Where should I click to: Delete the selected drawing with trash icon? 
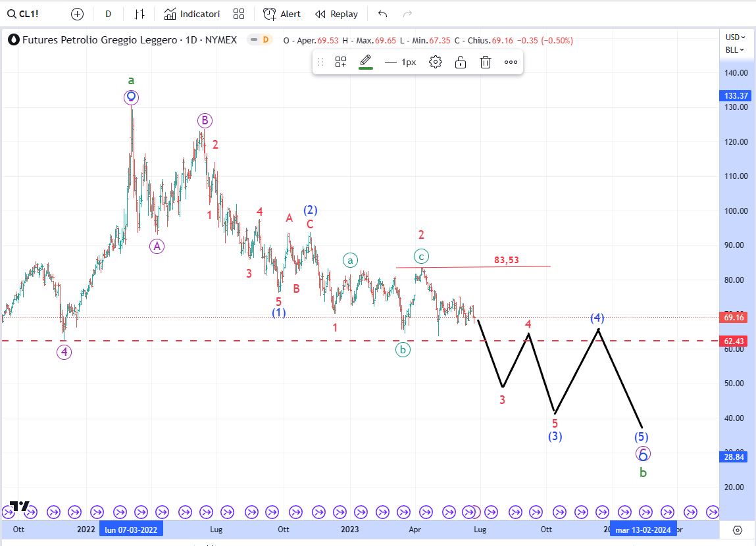(x=486, y=62)
